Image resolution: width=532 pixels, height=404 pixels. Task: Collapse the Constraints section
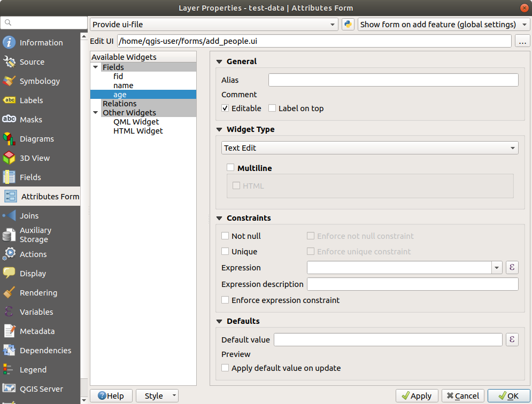tap(219, 218)
